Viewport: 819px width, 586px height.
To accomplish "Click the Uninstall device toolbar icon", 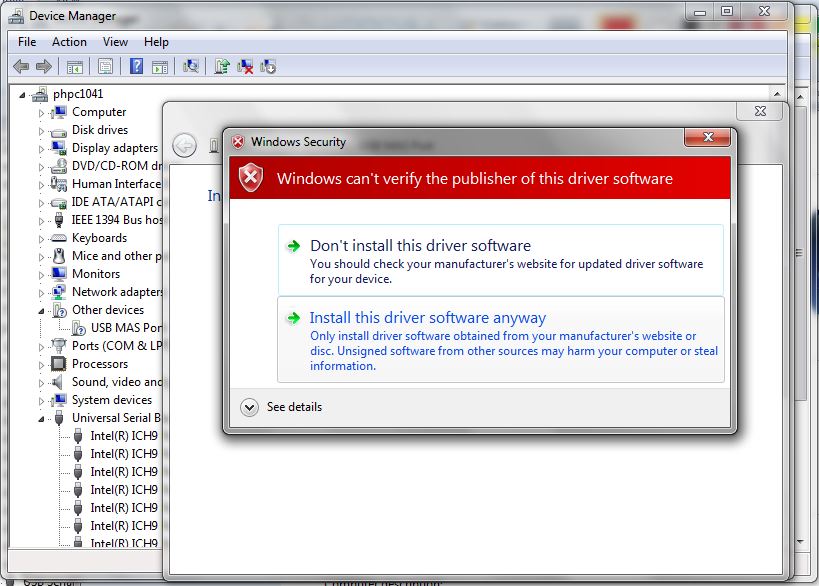I will [245, 66].
